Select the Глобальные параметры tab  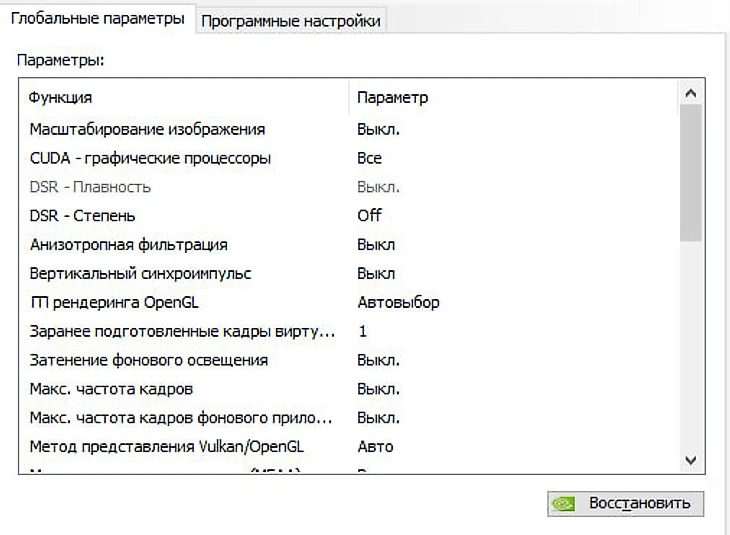pos(98,20)
